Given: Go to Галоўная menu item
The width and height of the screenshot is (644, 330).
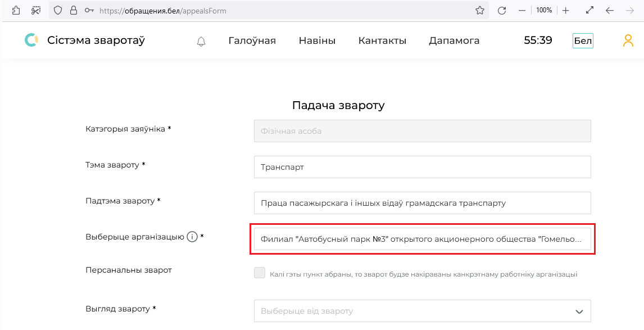Looking at the screenshot, I should click(x=252, y=40).
